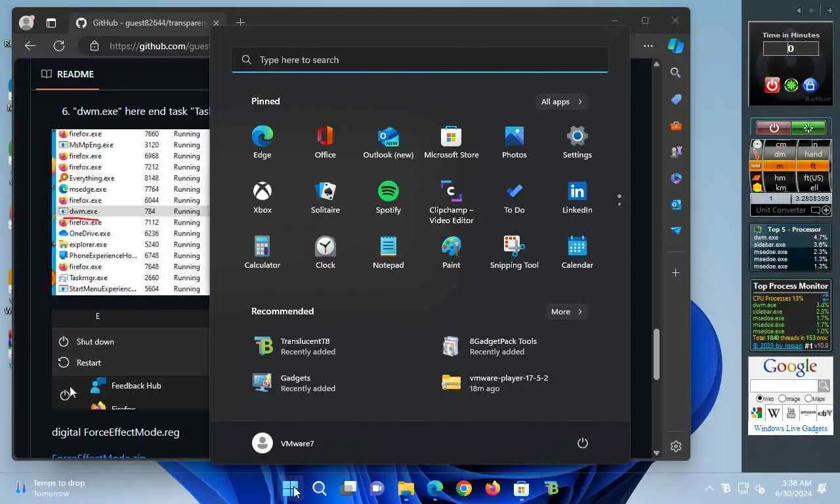Viewport: 840px width, 504px height.
Task: Open LinkedIn from Pinned apps
Action: click(x=577, y=198)
